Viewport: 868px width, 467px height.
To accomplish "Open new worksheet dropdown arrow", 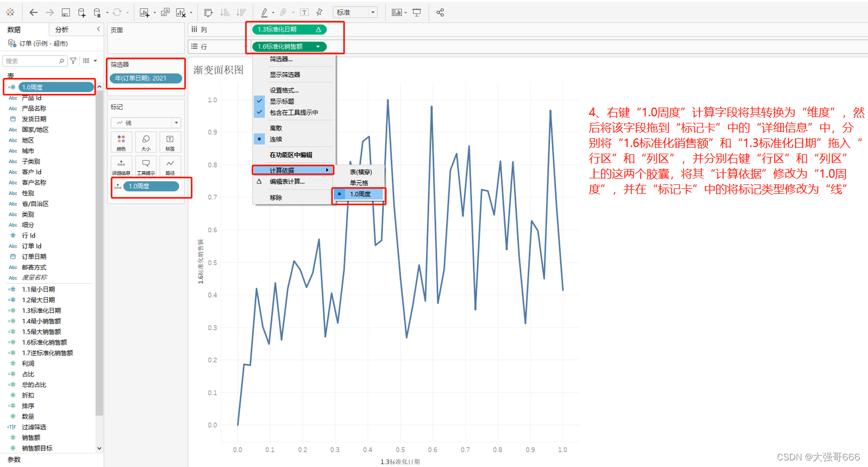I will (x=155, y=13).
